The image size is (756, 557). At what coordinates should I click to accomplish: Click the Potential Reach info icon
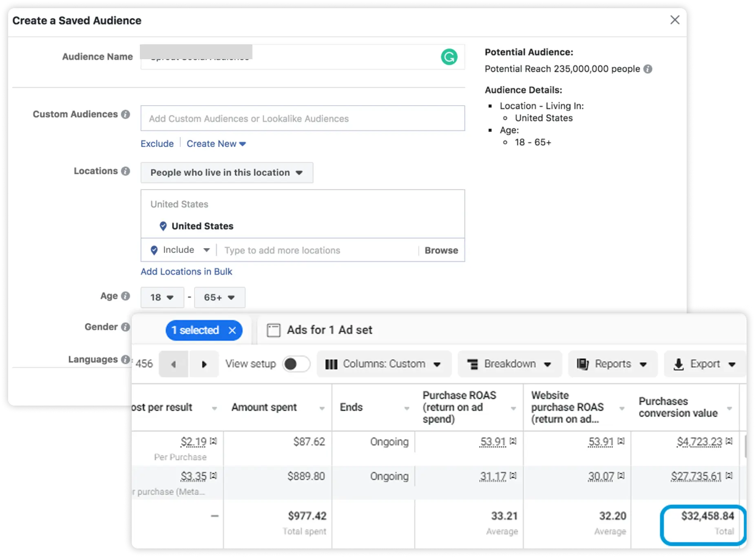648,69
